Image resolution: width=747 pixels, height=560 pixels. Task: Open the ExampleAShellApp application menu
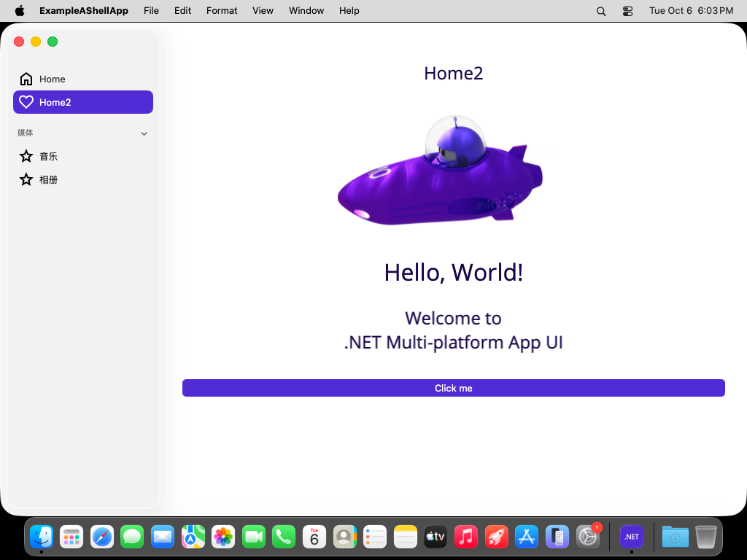point(84,10)
